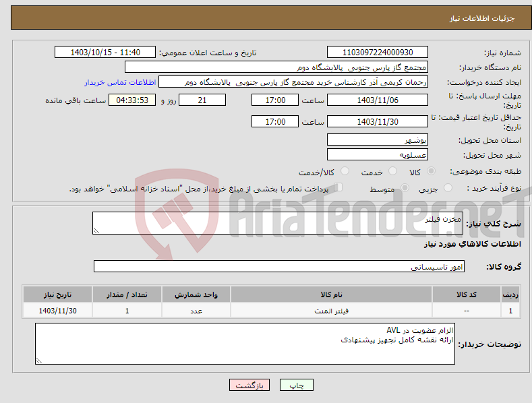
Task: Click the price validity time 17:00 field
Action: point(275,121)
